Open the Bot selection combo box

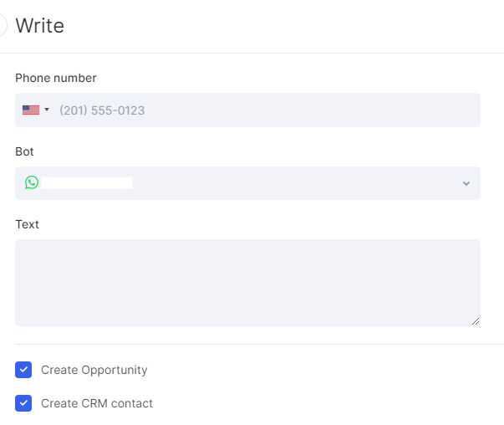[x=247, y=183]
